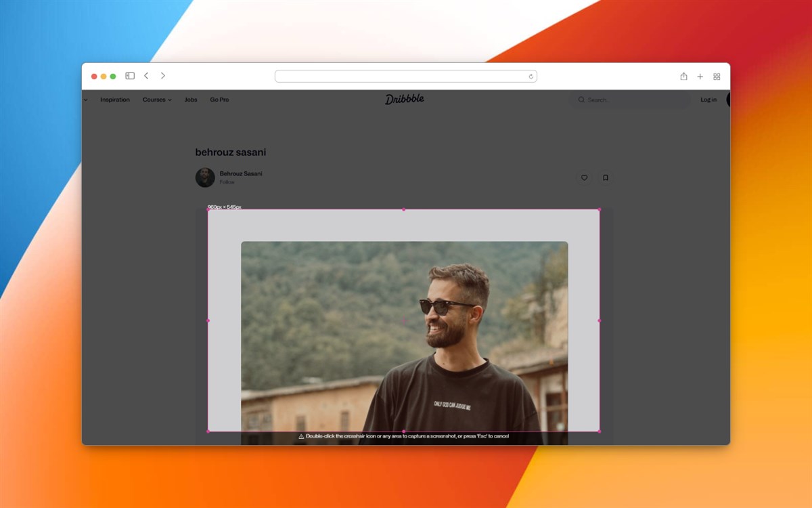Click the left-middle selection handle
The height and width of the screenshot is (508, 812).
[x=208, y=320]
